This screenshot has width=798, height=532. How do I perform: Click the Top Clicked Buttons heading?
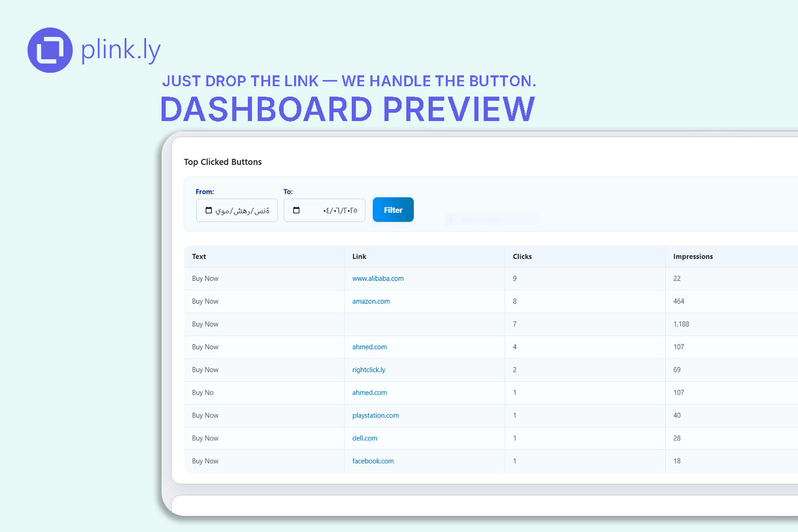click(223, 162)
